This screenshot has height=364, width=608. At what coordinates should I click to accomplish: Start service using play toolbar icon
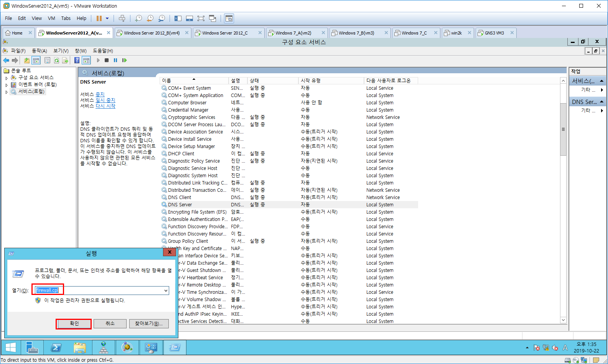pyautogui.click(x=98, y=60)
